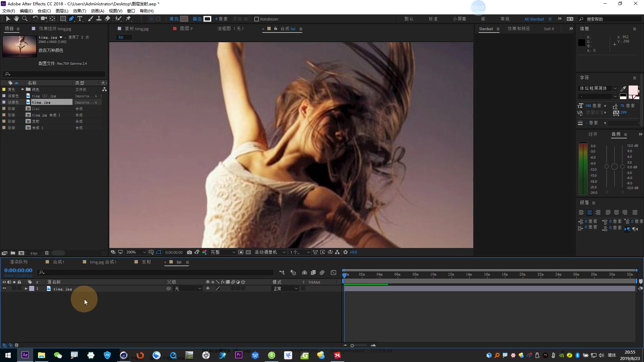Enable the RotoBezier checkbox
644x362 pixels.
tap(257, 19)
